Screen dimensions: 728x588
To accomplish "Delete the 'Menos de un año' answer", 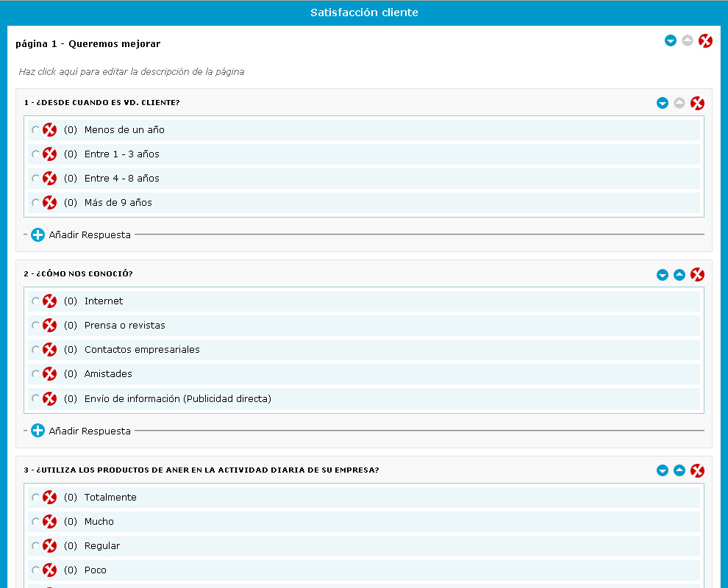I will [x=50, y=130].
